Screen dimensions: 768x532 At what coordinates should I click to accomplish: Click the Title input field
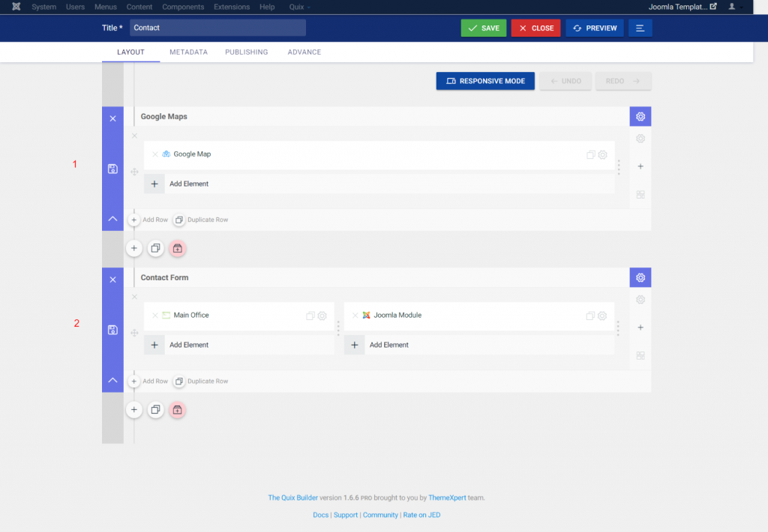coord(217,27)
